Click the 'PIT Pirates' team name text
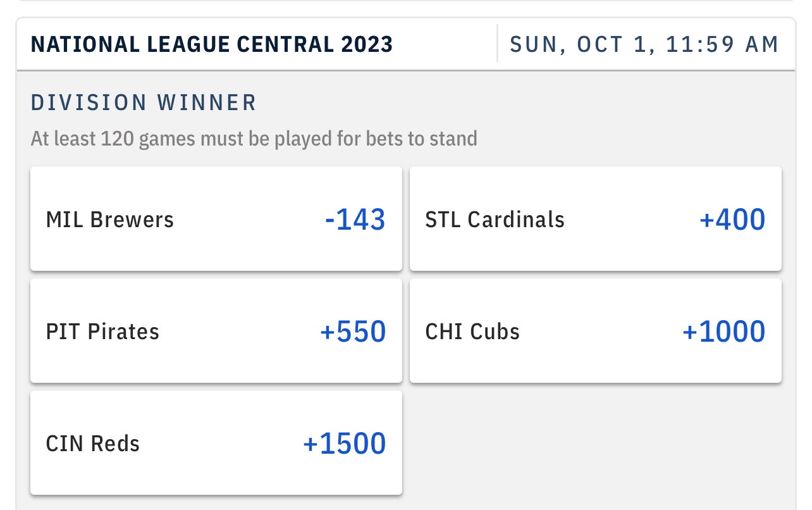812x510 pixels. point(102,332)
